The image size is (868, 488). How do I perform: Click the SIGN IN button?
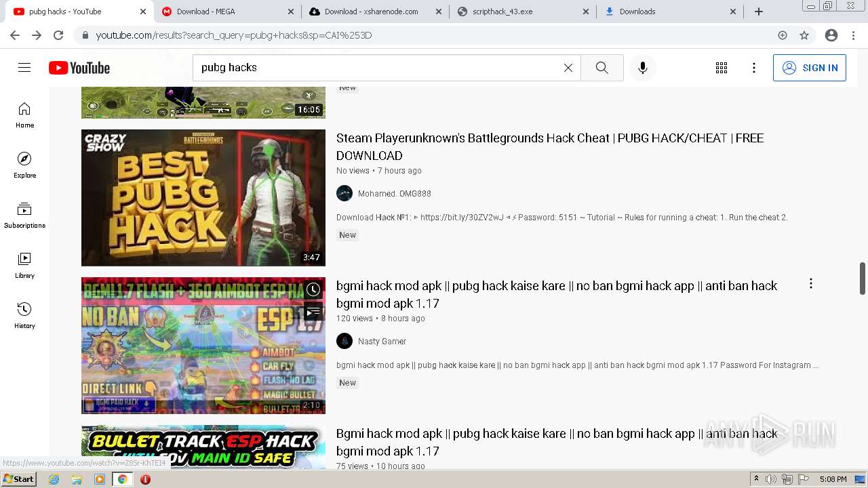(810, 68)
